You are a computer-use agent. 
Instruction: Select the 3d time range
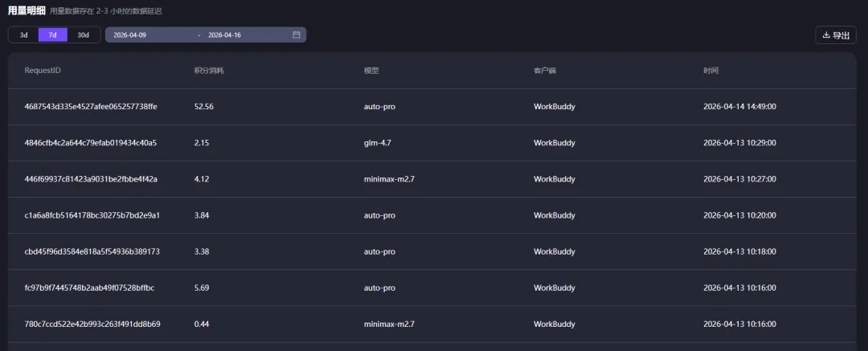[x=24, y=35]
